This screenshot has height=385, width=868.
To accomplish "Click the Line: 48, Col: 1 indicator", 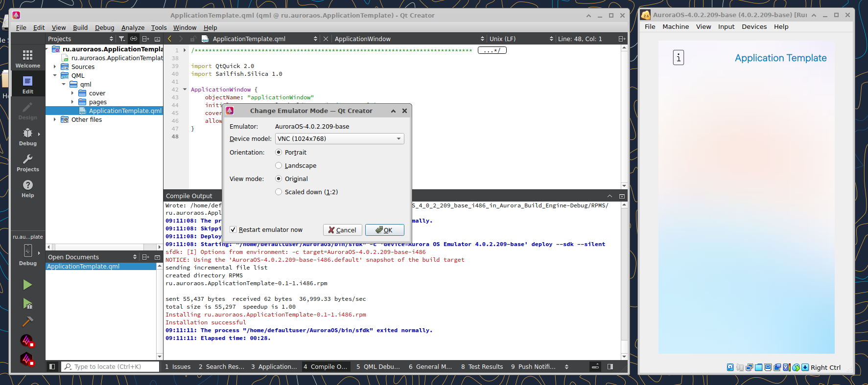I will click(580, 39).
